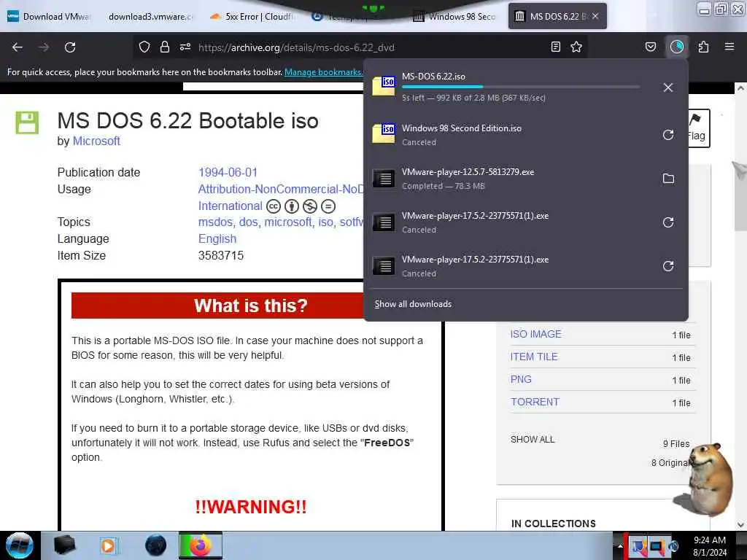Show VMware-player-12.5.7 in folder

point(668,179)
